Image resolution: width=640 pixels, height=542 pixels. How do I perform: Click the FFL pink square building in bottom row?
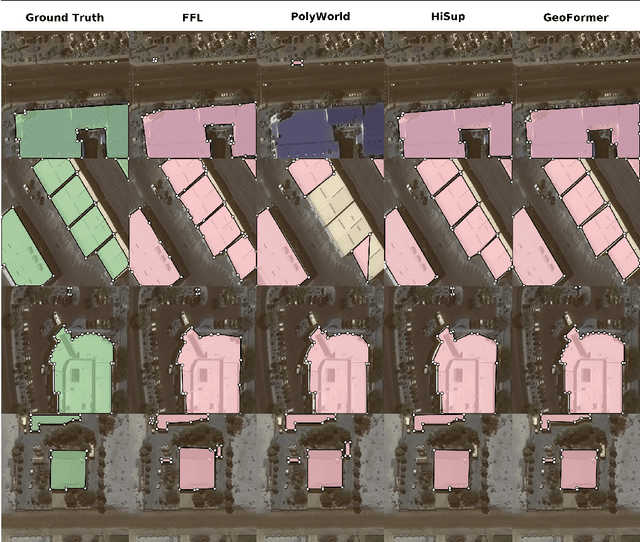pos(197,469)
